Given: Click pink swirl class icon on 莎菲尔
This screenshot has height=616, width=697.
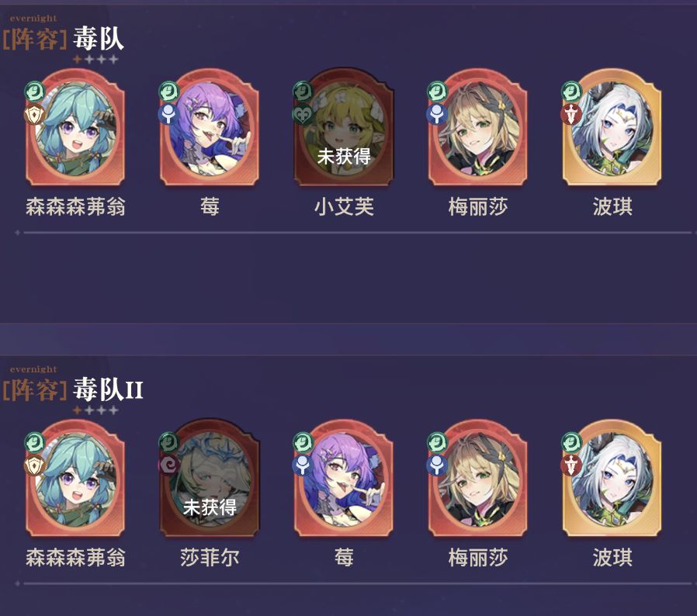Looking at the screenshot, I should [x=169, y=465].
